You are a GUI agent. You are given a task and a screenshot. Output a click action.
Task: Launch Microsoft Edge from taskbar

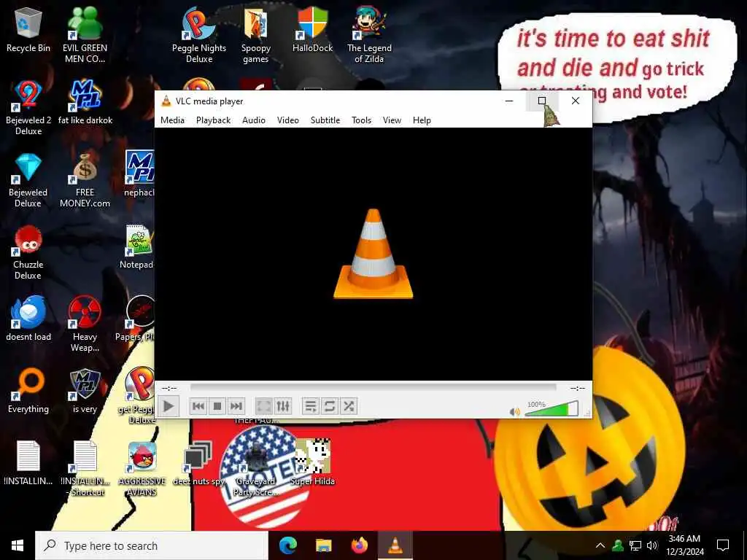coord(287,545)
